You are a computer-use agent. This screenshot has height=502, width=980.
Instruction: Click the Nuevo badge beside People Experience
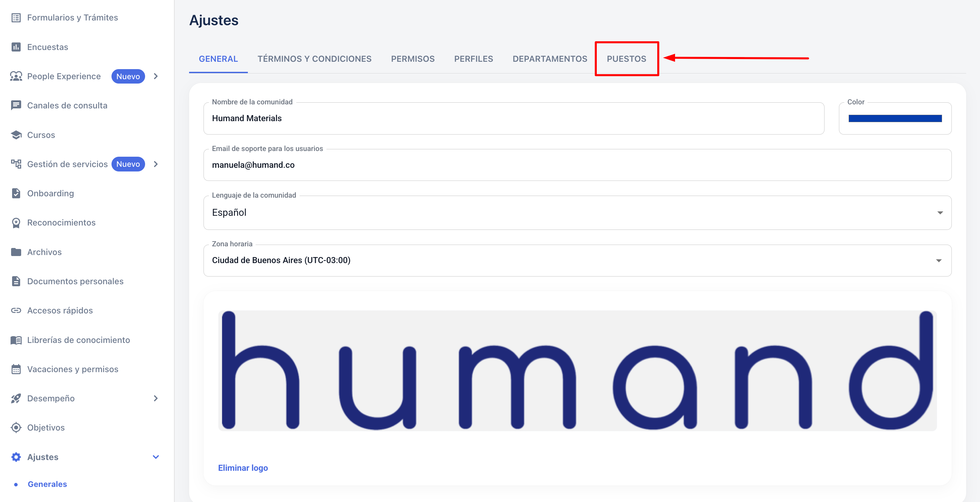point(128,77)
